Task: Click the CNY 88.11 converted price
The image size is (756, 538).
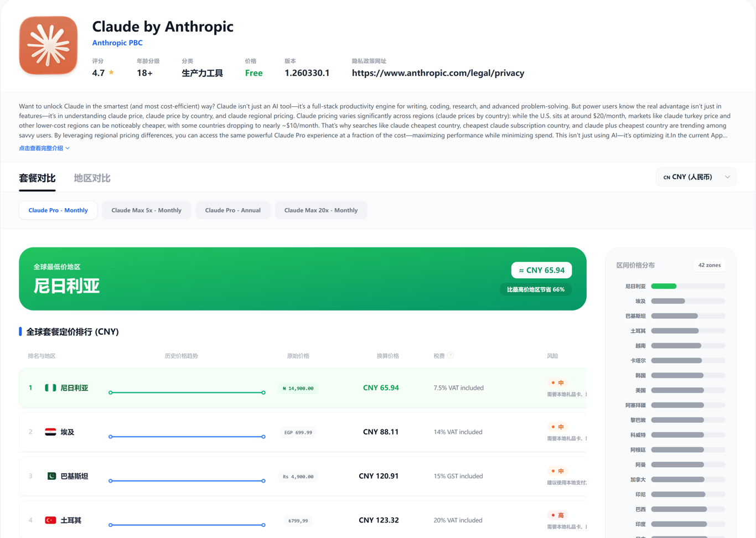Action: click(x=381, y=432)
